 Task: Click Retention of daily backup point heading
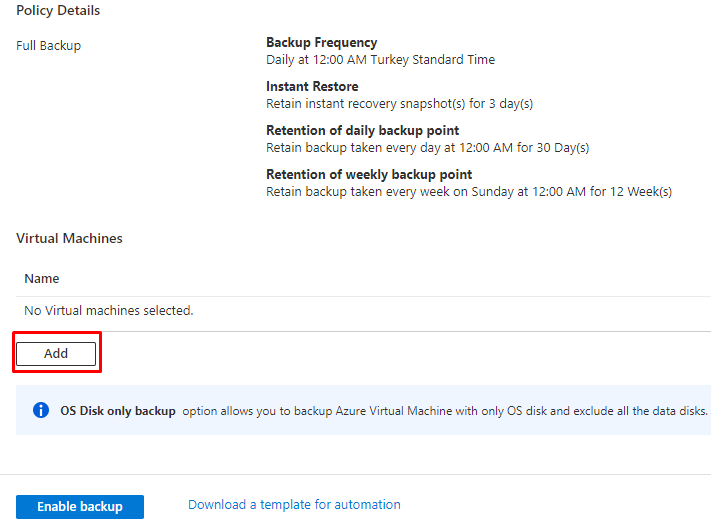pyautogui.click(x=362, y=131)
